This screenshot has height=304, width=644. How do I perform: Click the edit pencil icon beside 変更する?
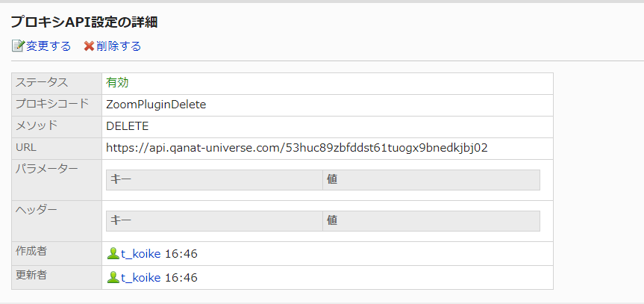tap(18, 46)
